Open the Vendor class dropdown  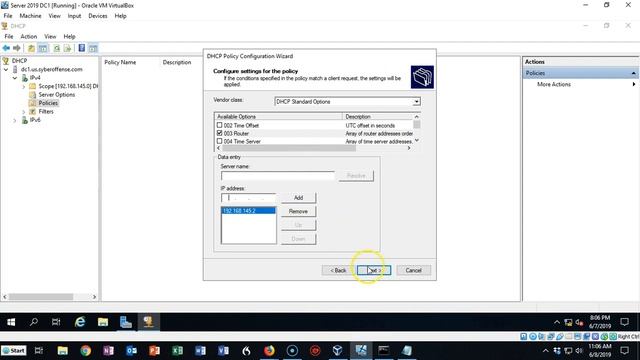click(416, 102)
